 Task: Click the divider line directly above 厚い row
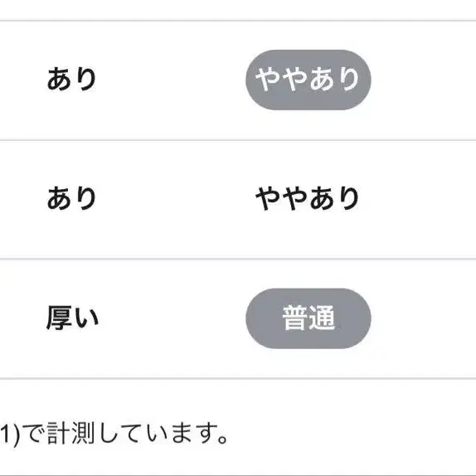click(238, 260)
